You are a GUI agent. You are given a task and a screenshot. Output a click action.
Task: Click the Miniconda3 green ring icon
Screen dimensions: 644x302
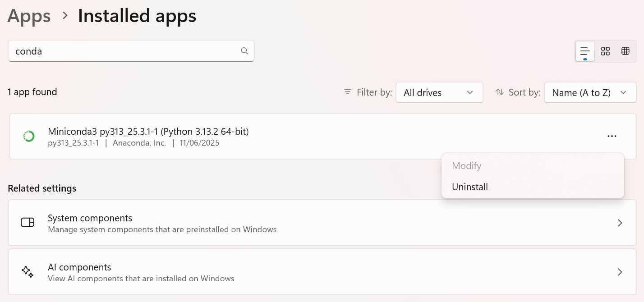click(x=29, y=136)
